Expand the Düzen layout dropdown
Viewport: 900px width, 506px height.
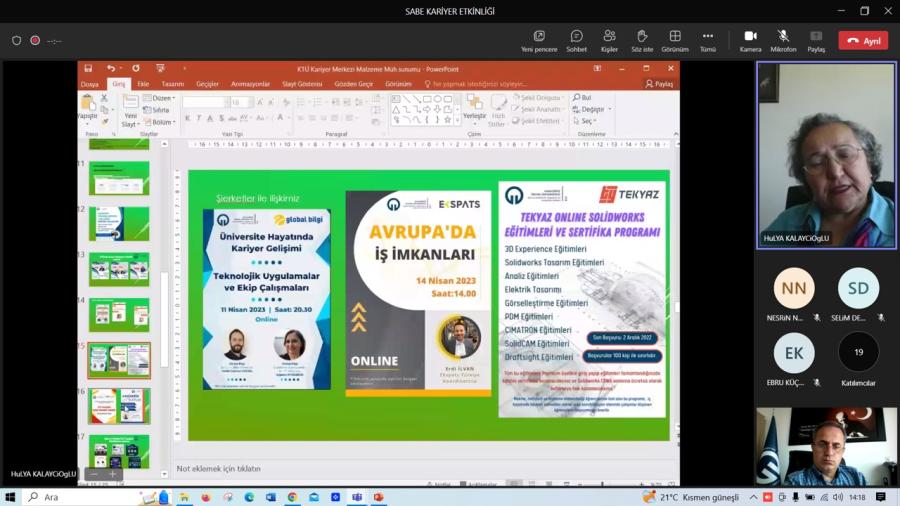(x=160, y=98)
